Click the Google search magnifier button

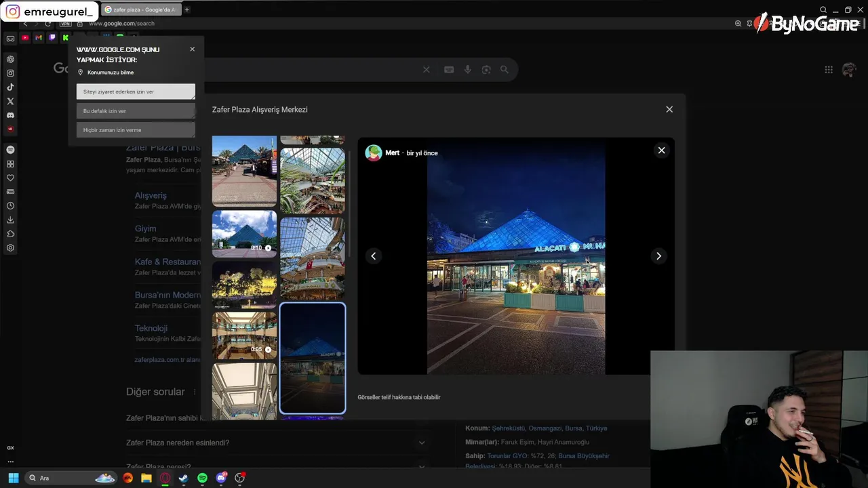505,70
